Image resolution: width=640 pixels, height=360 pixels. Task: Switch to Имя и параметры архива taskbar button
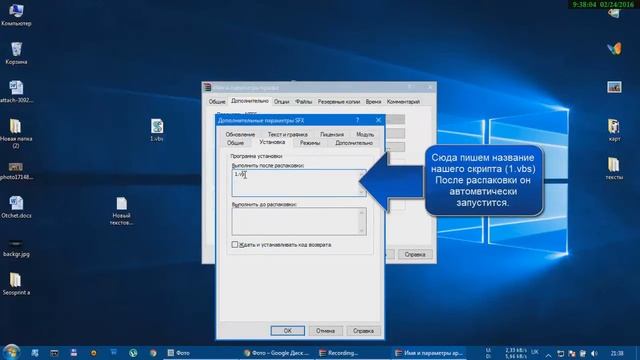point(430,353)
